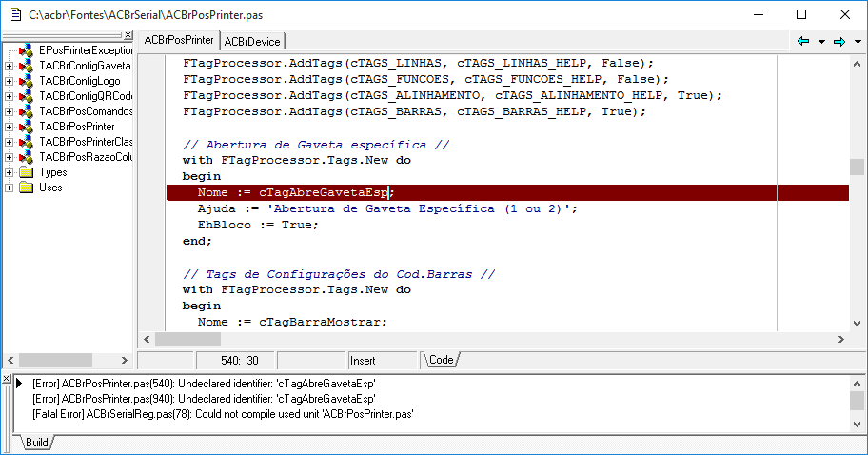
Task: Click the editor vertical scrollbar thumb
Action: click(x=857, y=168)
